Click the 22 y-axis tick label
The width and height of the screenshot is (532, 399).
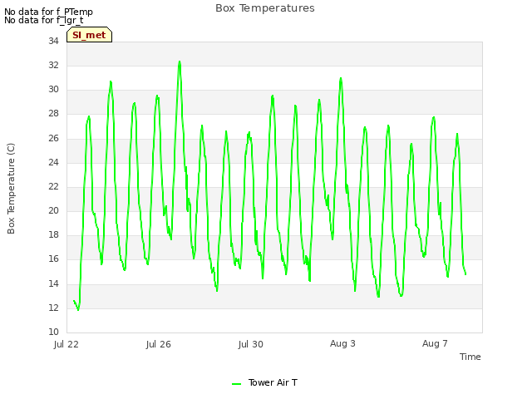coord(53,186)
